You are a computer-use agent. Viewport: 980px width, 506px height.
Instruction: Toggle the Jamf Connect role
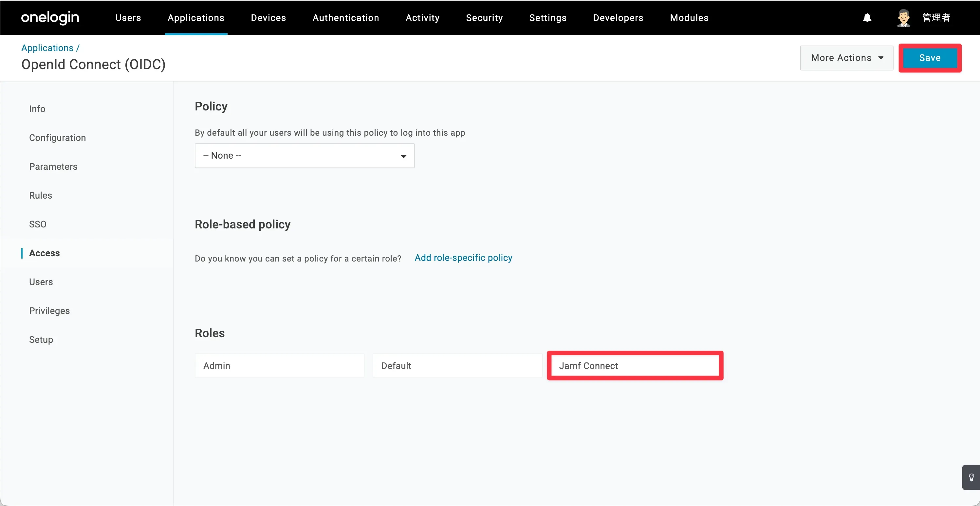point(635,365)
